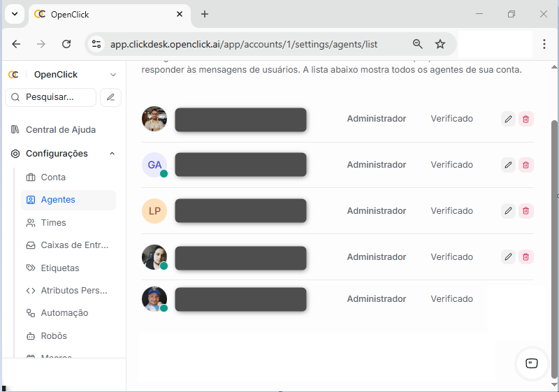Open the compose new conversation icon beside search
The height and width of the screenshot is (392, 559).
110,97
